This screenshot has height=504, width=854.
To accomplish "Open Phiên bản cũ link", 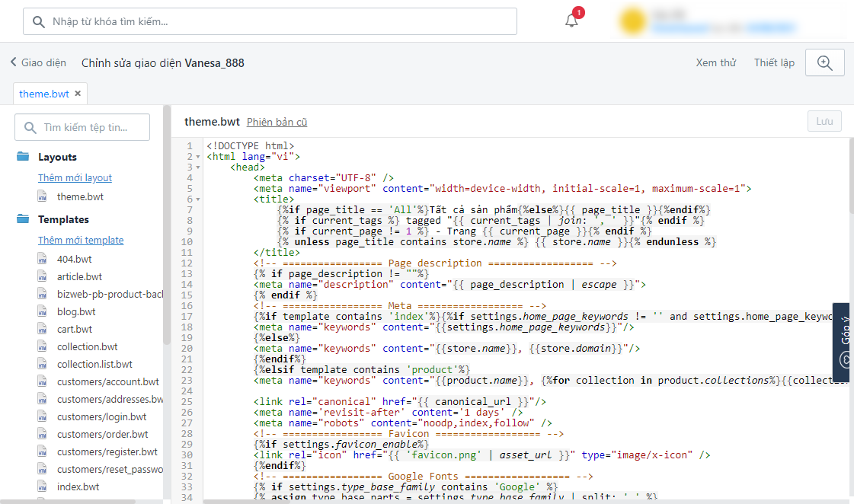I will pos(277,122).
